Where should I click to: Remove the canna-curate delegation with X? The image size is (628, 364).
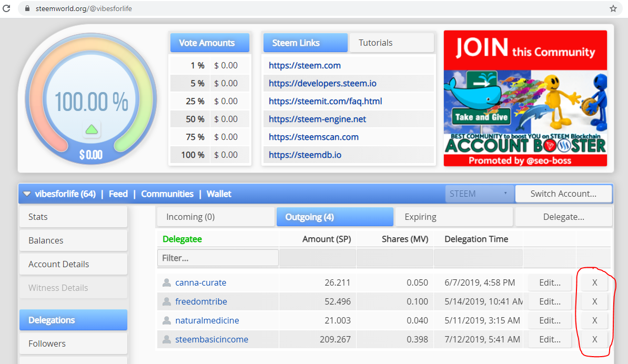click(594, 282)
